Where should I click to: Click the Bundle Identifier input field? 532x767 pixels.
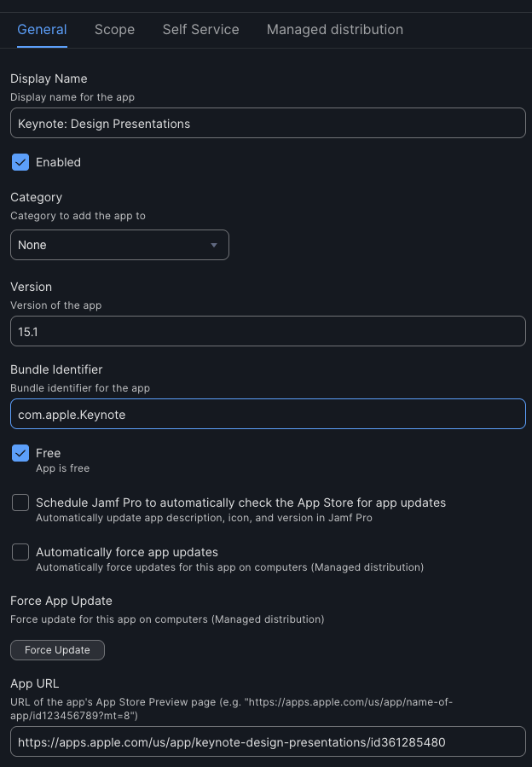(268, 414)
